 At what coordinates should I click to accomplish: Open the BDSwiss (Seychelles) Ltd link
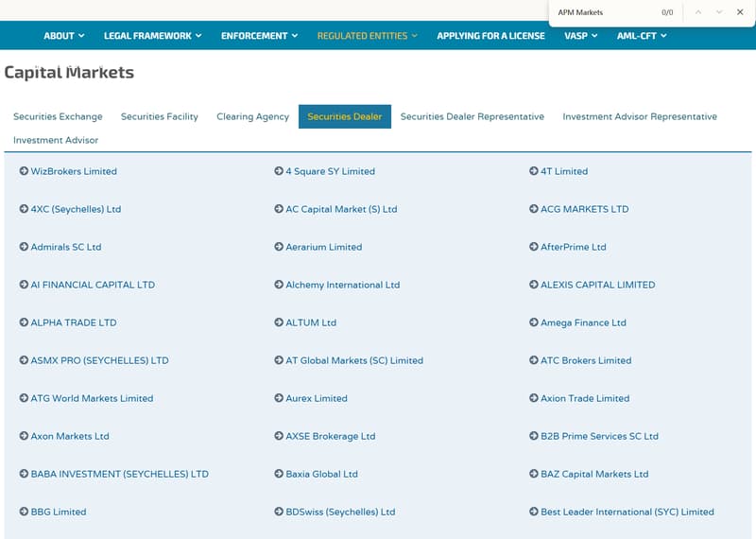pos(340,512)
